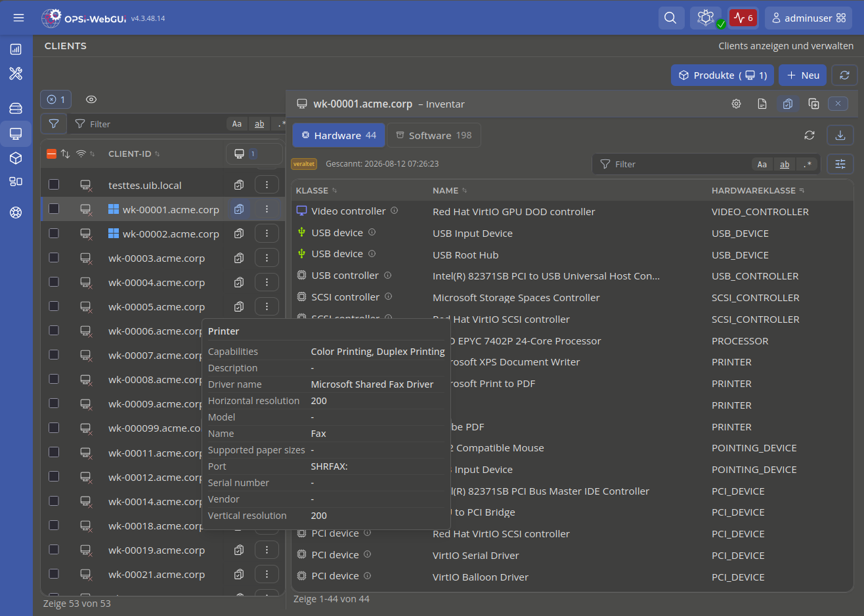The height and width of the screenshot is (616, 864).
Task: Download the inventory data
Action: tap(840, 135)
